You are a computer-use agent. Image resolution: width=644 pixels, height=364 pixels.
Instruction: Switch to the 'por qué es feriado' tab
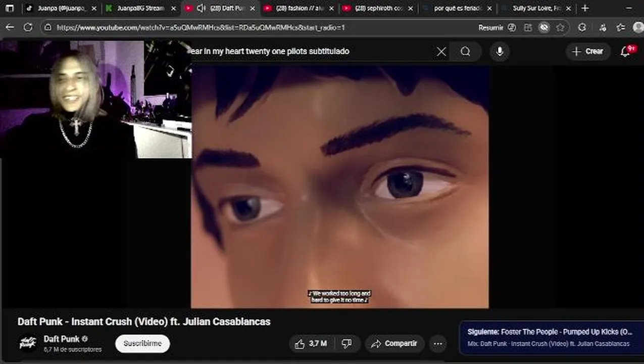[x=457, y=8]
